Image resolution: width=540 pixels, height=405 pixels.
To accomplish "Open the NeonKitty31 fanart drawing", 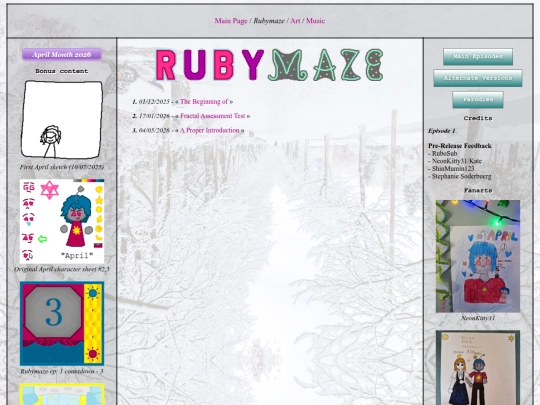I will [x=478, y=256].
